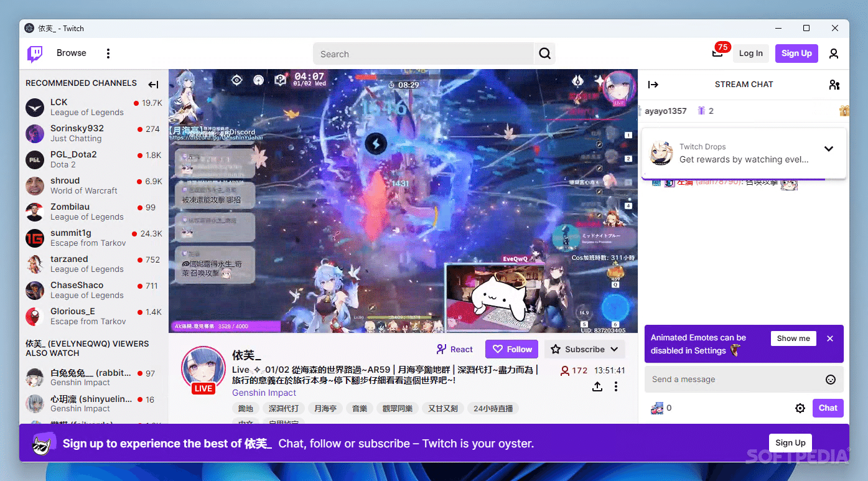The width and height of the screenshot is (868, 481).
Task: Open the user profile icon
Action: tap(834, 54)
